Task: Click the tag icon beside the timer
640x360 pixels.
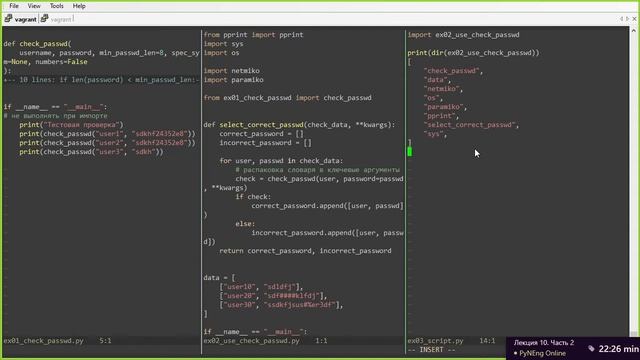Action: 591,349
